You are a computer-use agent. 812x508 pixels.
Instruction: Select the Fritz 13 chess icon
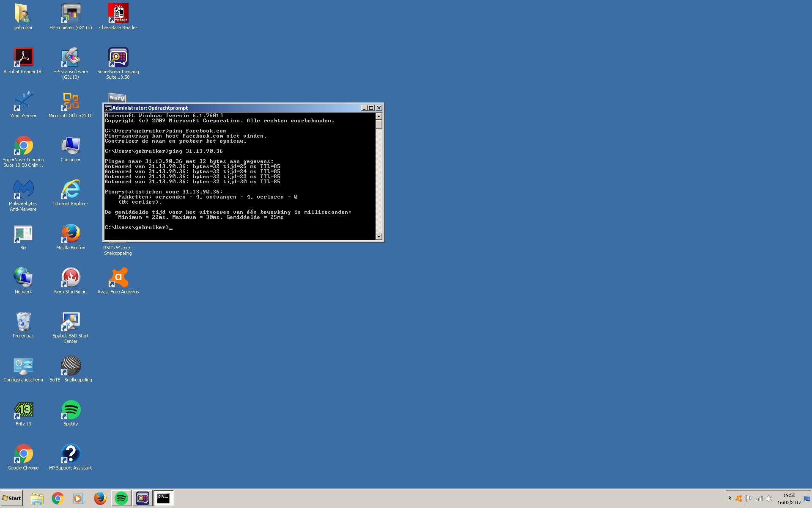(23, 410)
